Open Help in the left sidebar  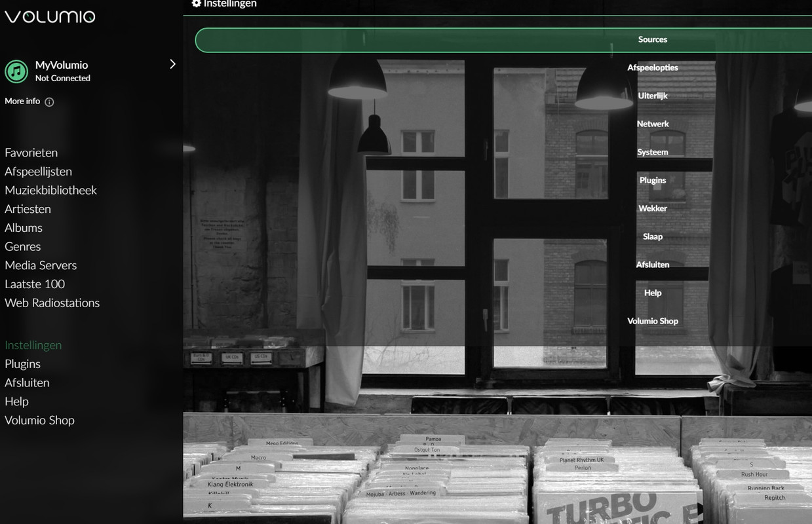click(16, 402)
